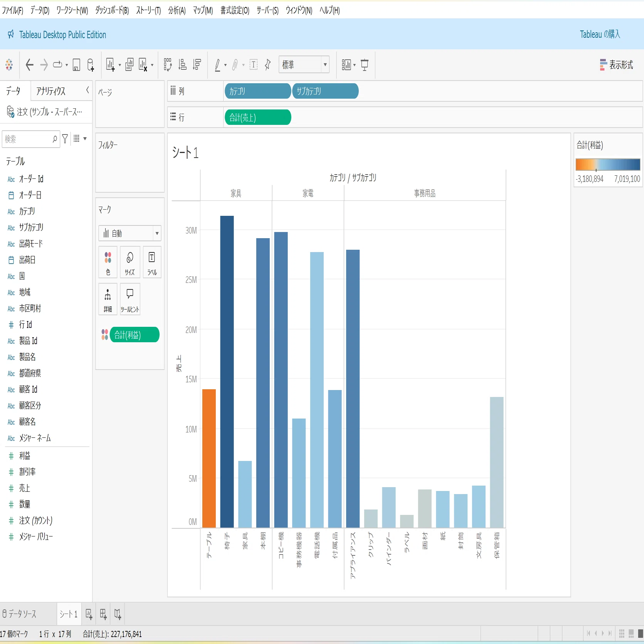The image size is (644, 644).
Task: Click the Swap rows and columns icon
Action: tap(168, 65)
